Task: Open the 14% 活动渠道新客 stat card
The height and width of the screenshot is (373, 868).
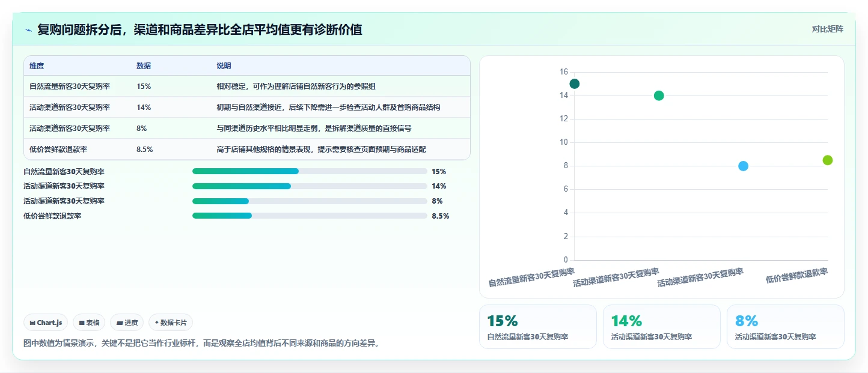Action: [662, 327]
